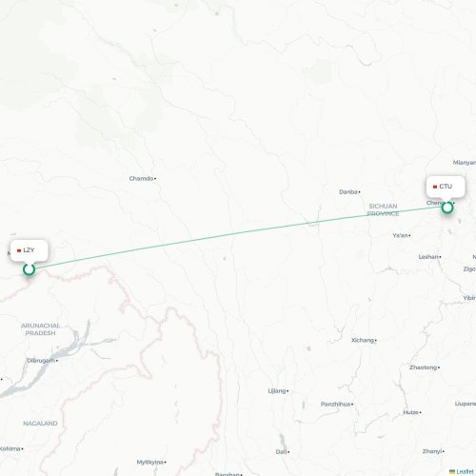Click the red flag in CTU label

[x=435, y=187]
